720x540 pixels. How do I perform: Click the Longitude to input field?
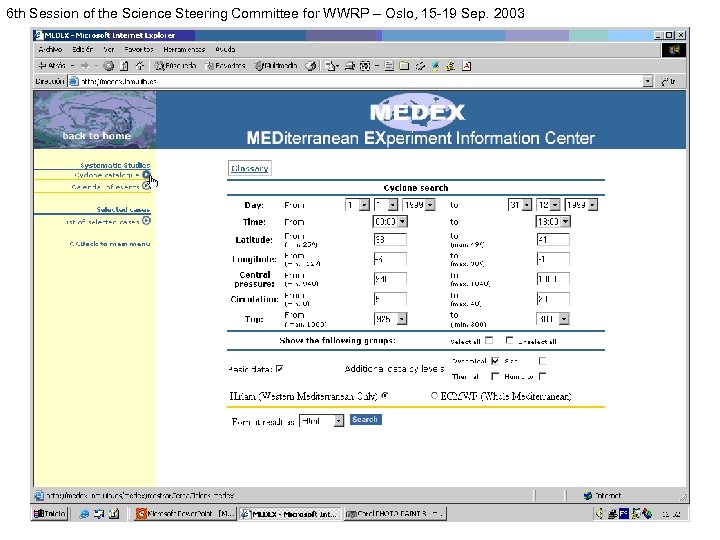click(x=553, y=259)
